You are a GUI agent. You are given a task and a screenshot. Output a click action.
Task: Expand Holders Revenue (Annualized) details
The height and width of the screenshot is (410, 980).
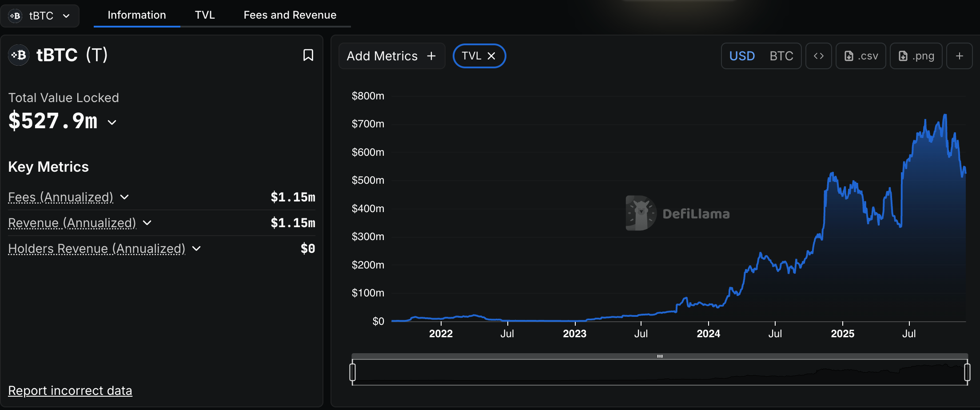[196, 248]
